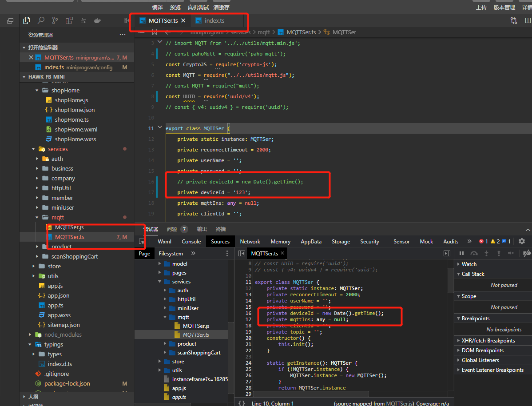The width and height of the screenshot is (532, 406).
Task: Expand the Watch section in debugger
Action: tap(459, 264)
